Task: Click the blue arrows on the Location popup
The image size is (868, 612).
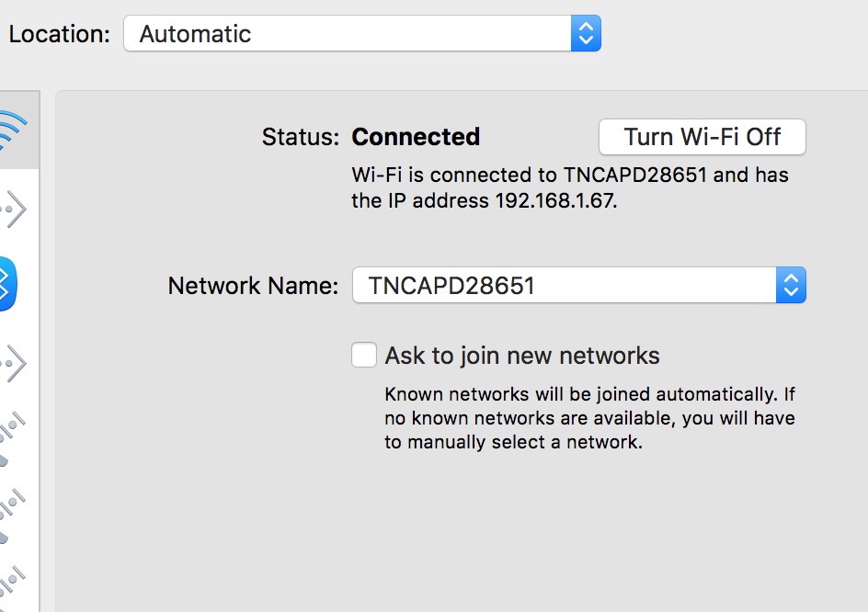Action: [x=586, y=34]
